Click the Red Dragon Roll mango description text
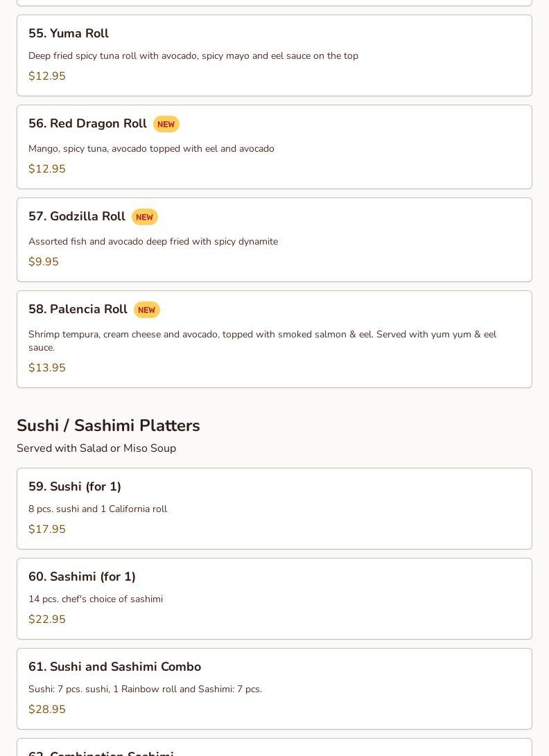 [151, 148]
